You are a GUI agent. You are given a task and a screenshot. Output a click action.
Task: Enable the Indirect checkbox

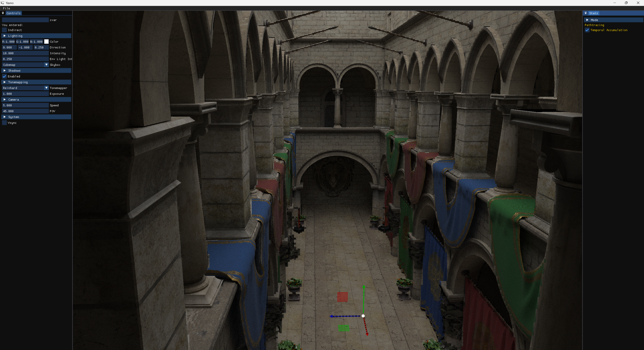coord(4,30)
